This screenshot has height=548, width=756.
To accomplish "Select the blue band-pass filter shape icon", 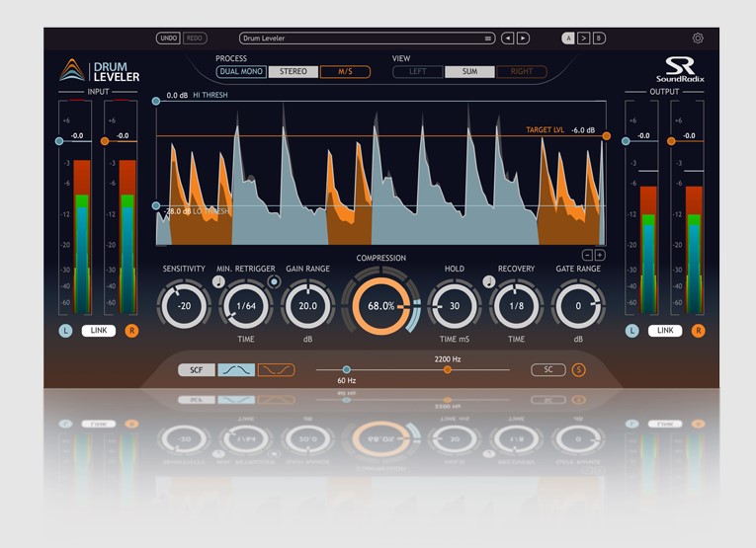I will [x=236, y=370].
